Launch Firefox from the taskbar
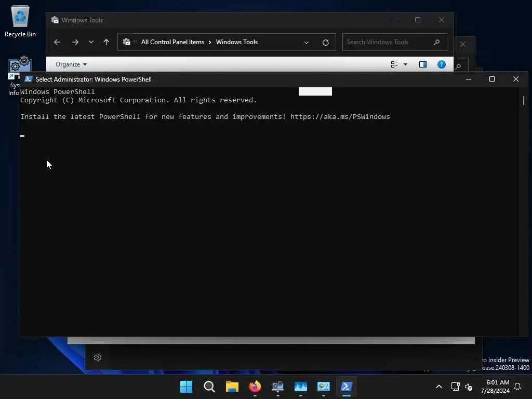 255,387
